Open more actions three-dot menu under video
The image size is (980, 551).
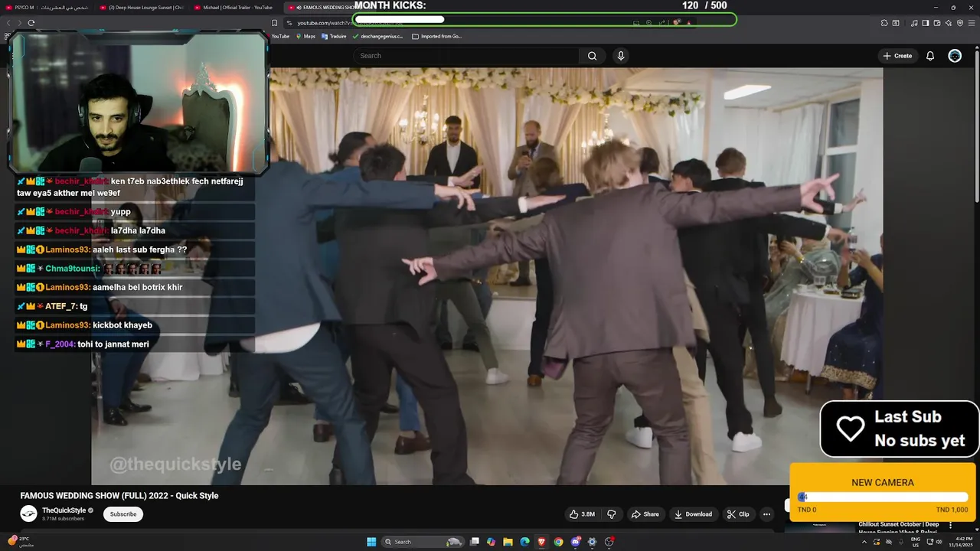tap(766, 514)
